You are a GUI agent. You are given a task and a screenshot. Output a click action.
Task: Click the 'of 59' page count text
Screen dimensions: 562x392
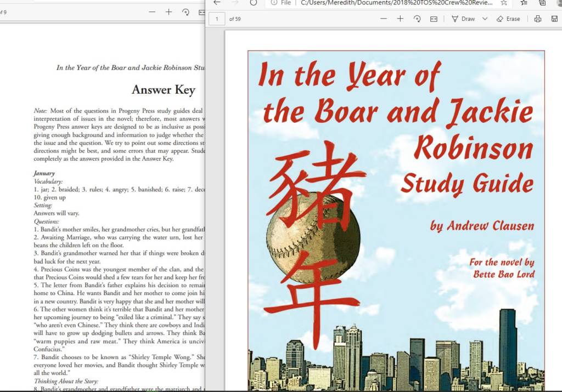point(235,19)
